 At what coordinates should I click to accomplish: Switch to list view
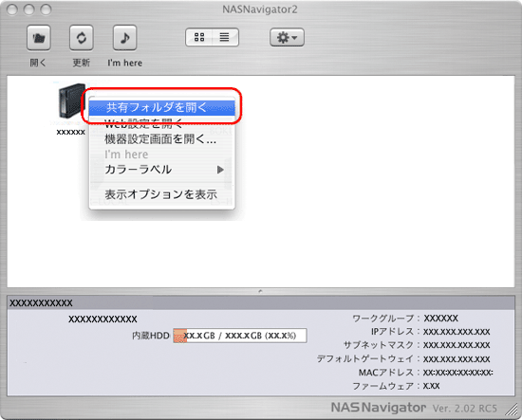pos(225,37)
